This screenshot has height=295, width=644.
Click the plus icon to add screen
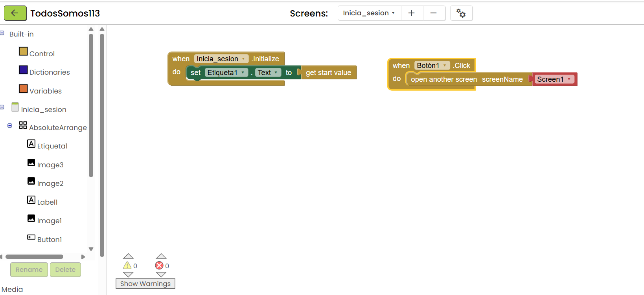coord(411,13)
